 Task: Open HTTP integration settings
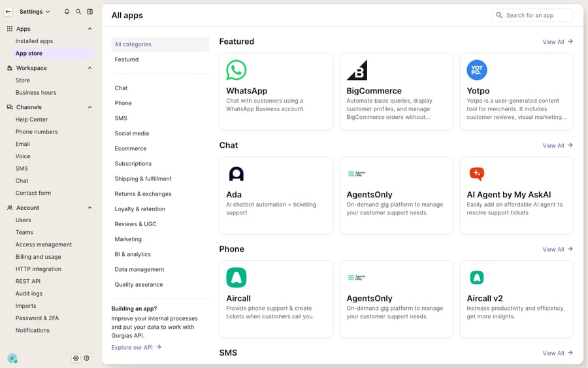coord(39,269)
